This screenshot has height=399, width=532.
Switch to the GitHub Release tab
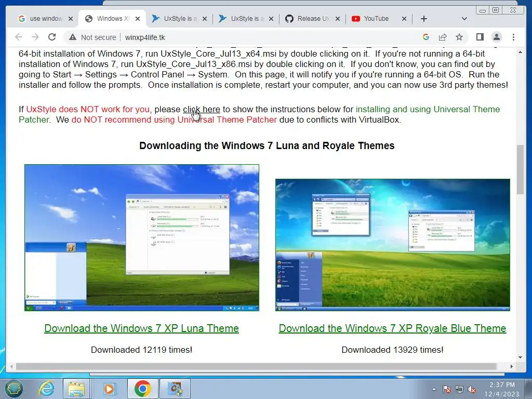pos(312,19)
